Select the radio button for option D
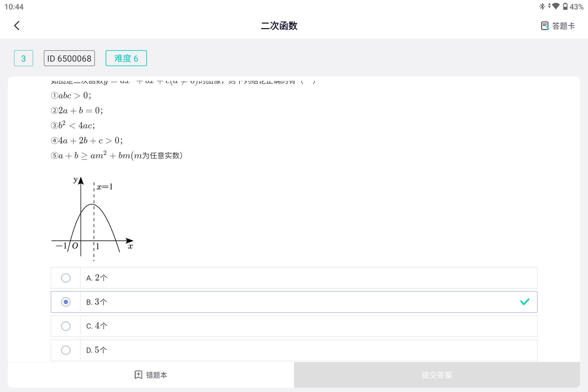588x392 pixels. click(x=66, y=350)
